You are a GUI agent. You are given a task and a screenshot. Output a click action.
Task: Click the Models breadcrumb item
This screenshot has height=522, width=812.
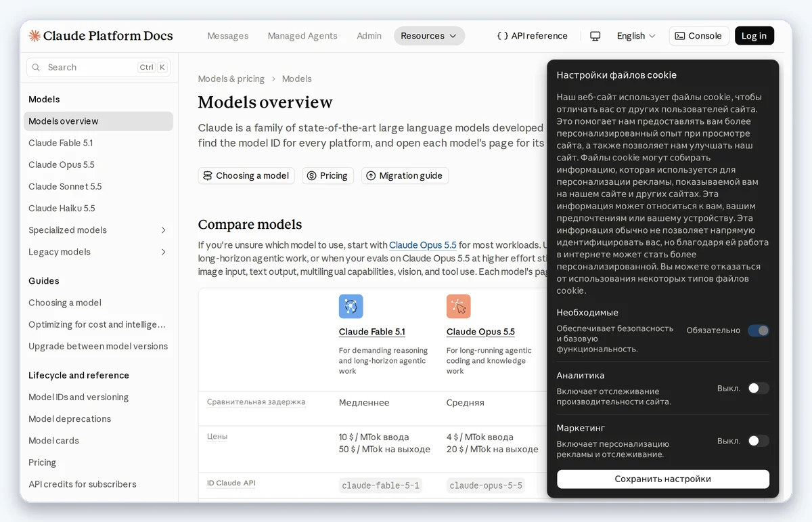coord(296,79)
